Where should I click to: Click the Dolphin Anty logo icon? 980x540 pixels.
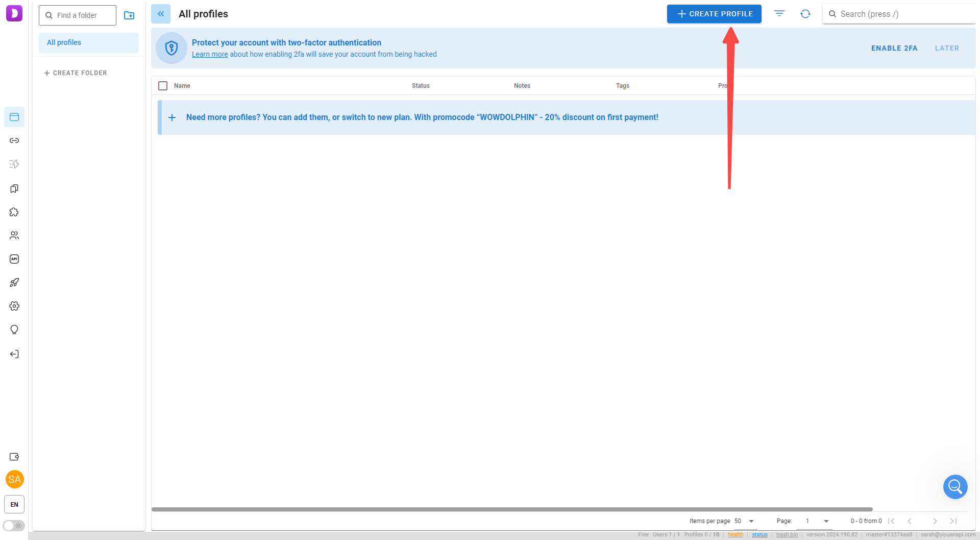click(x=14, y=13)
